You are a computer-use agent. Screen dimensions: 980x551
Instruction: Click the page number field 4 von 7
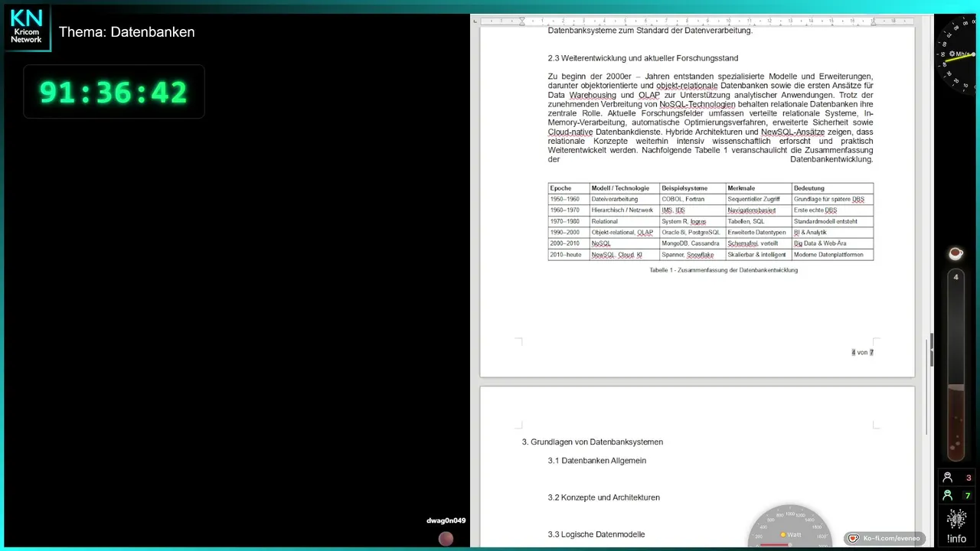tap(862, 353)
